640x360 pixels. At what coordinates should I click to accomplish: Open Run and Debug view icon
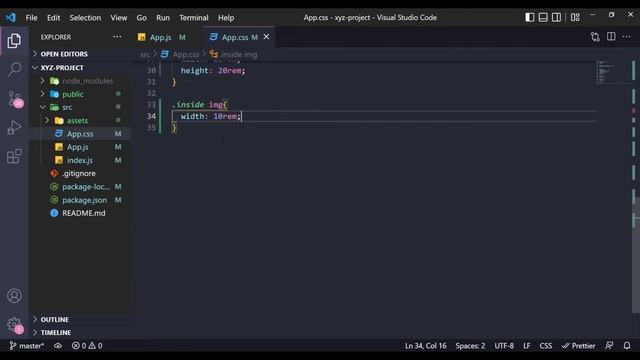[14, 127]
